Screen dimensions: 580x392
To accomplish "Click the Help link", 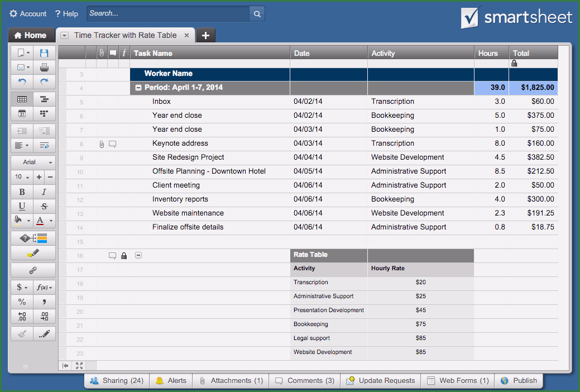I will click(66, 13).
